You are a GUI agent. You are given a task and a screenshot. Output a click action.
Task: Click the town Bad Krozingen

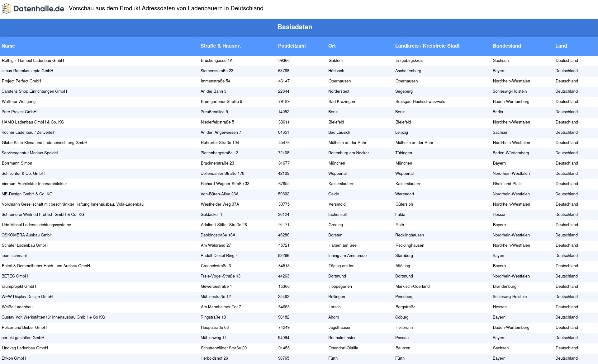pyautogui.click(x=342, y=101)
